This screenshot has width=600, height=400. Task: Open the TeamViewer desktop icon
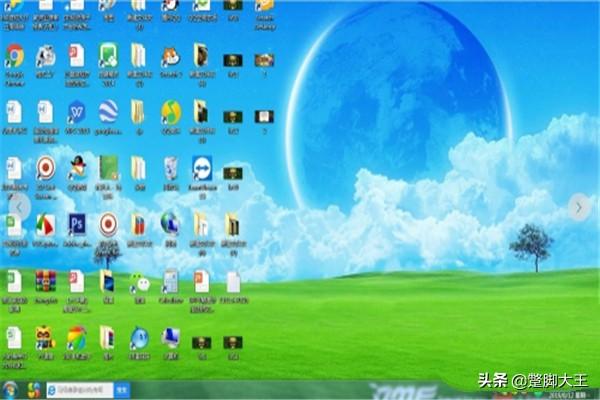point(202,168)
